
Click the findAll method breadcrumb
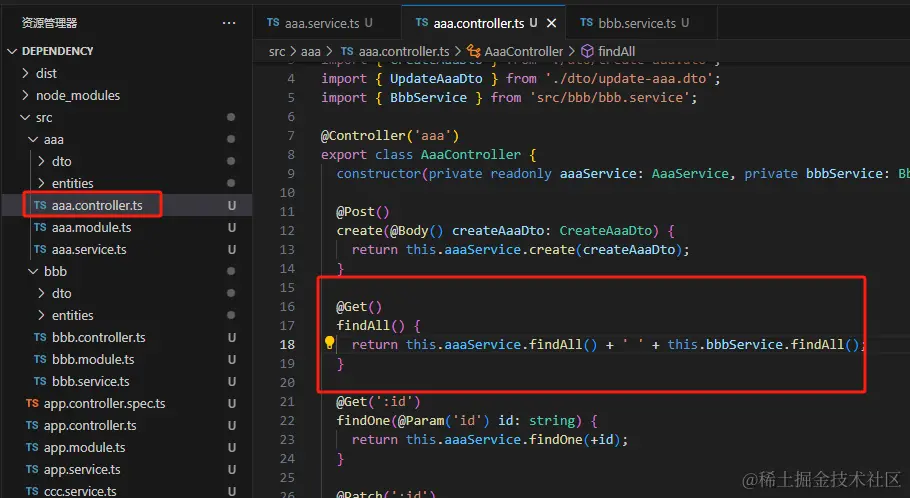tap(616, 52)
